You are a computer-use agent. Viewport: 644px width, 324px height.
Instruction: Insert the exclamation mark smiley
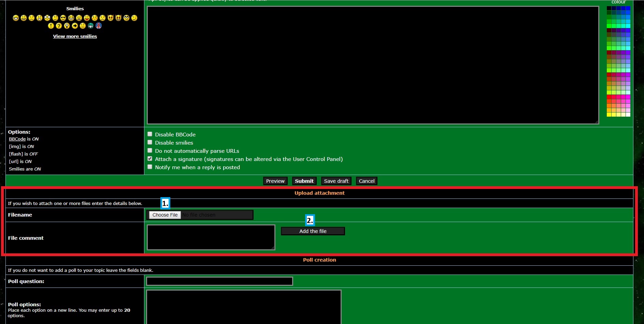tap(51, 26)
